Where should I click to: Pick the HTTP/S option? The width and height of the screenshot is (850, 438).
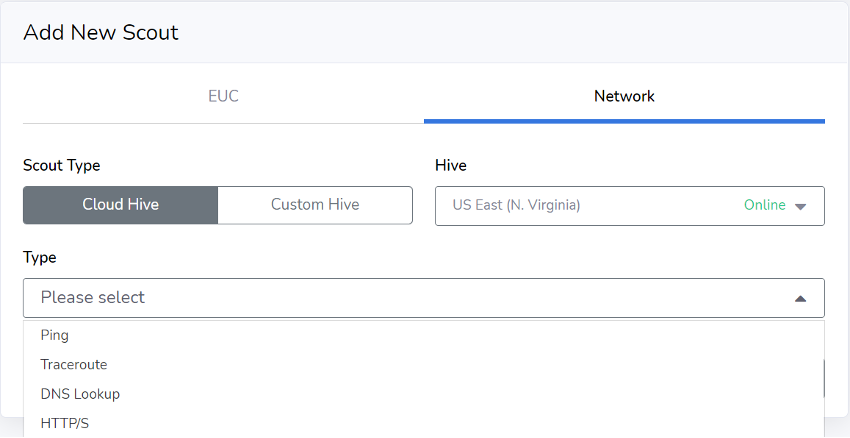point(65,423)
